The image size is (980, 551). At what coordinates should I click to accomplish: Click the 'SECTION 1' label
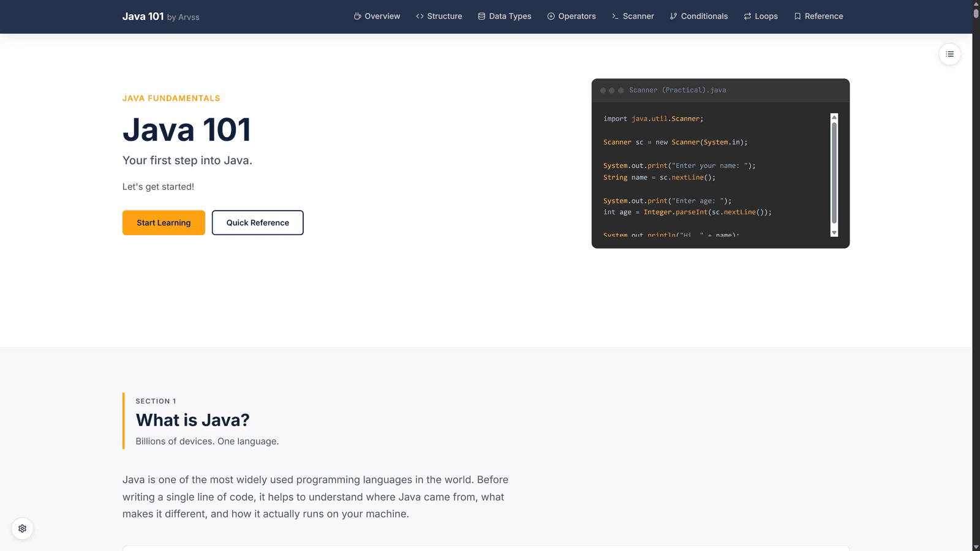[x=156, y=401]
